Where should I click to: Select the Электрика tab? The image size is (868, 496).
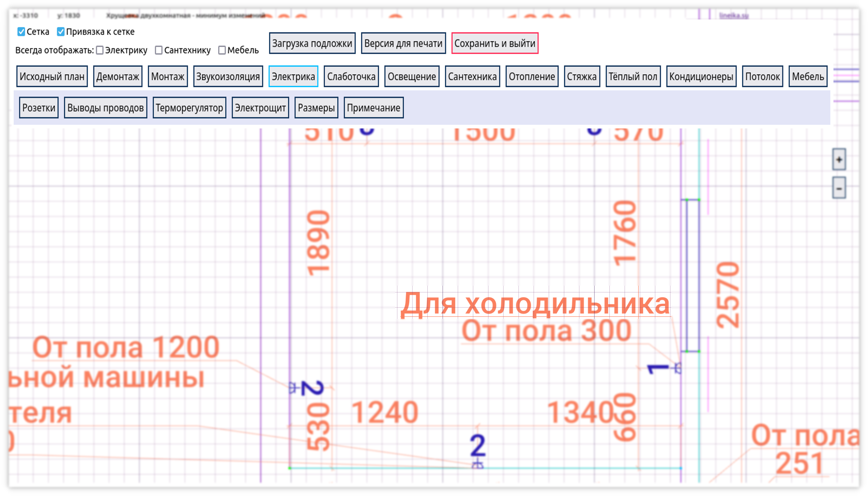click(x=294, y=76)
